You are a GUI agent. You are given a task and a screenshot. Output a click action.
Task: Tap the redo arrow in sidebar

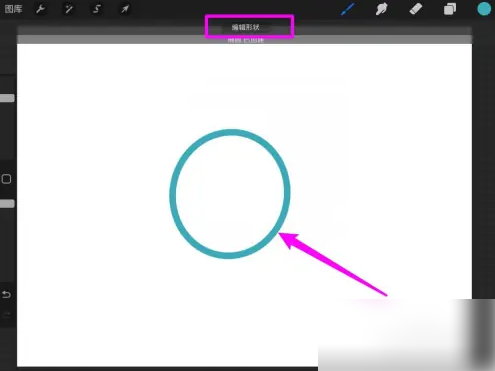pos(6,315)
